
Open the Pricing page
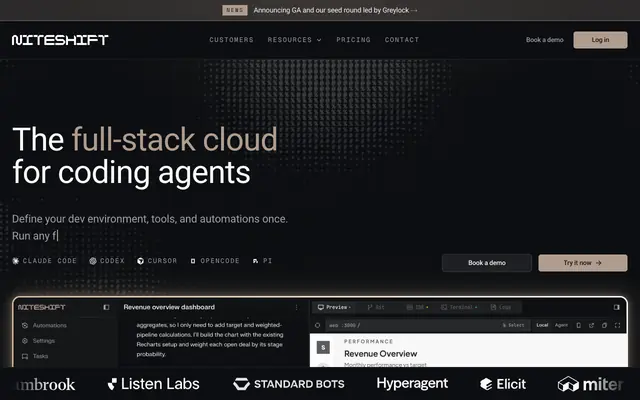[x=353, y=40]
